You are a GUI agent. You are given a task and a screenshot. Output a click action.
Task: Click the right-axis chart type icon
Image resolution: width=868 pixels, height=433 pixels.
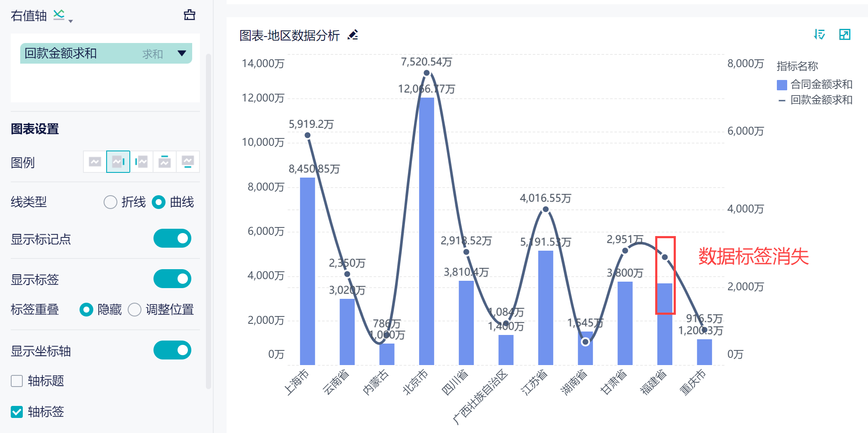pos(59,15)
